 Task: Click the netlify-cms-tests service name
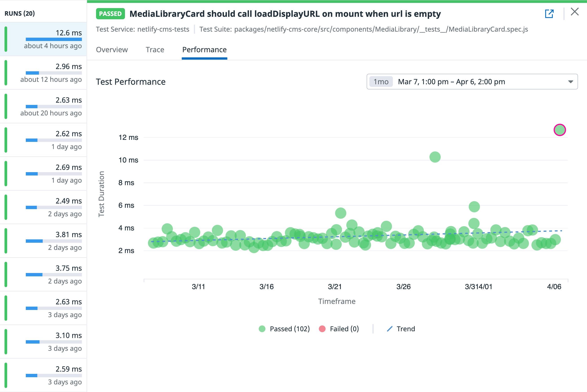pos(163,29)
